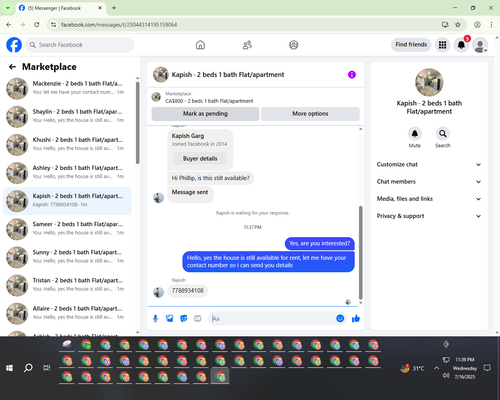Screen dimensions: 500x400
Task: Open the Chrome three-dot menu
Action: point(491,25)
